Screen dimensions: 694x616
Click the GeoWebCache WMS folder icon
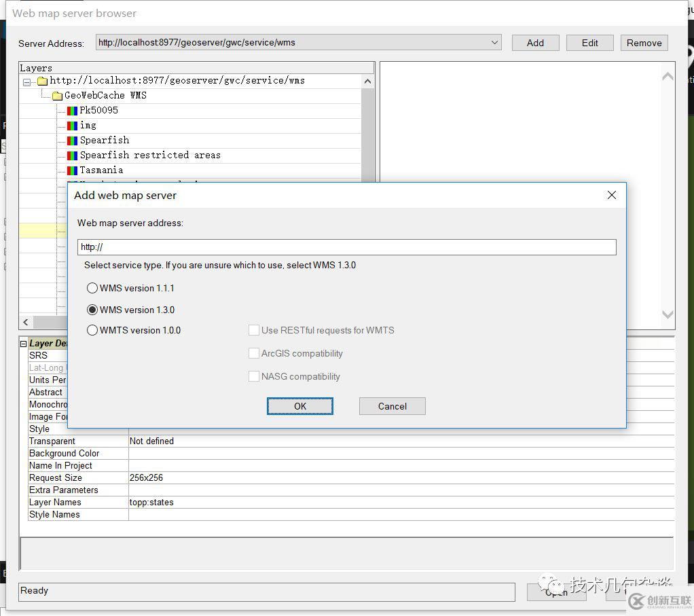click(58, 96)
